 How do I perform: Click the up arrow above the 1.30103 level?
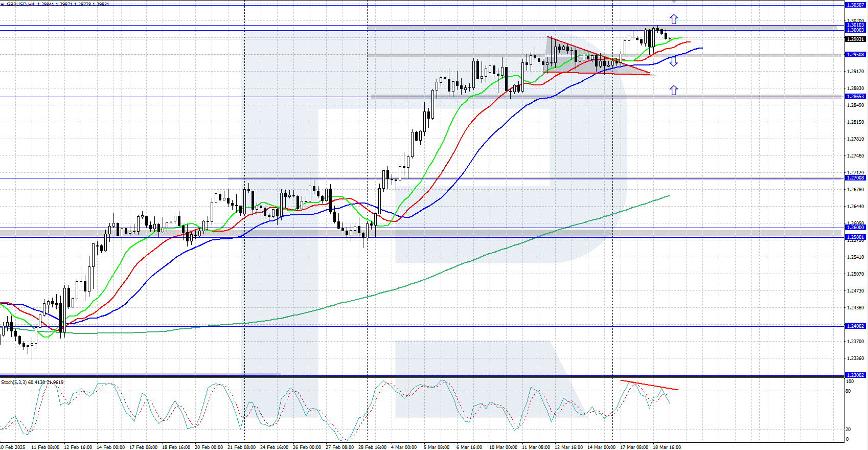[x=674, y=19]
